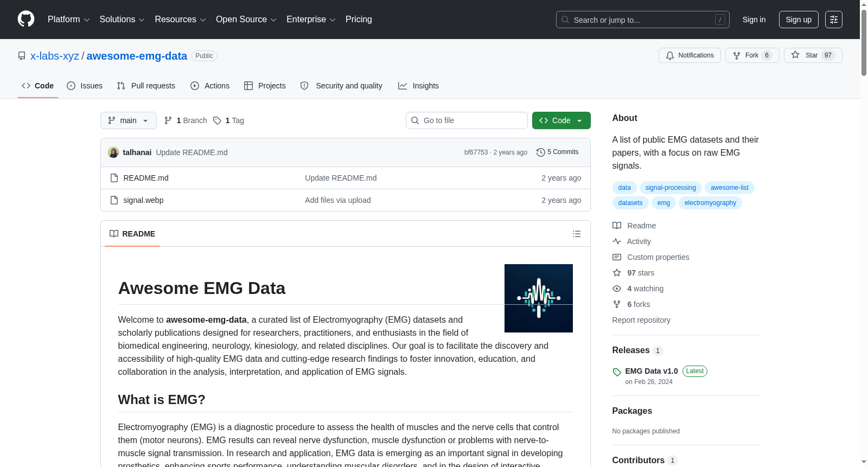Open the EMG waveform logo image

coord(539,298)
